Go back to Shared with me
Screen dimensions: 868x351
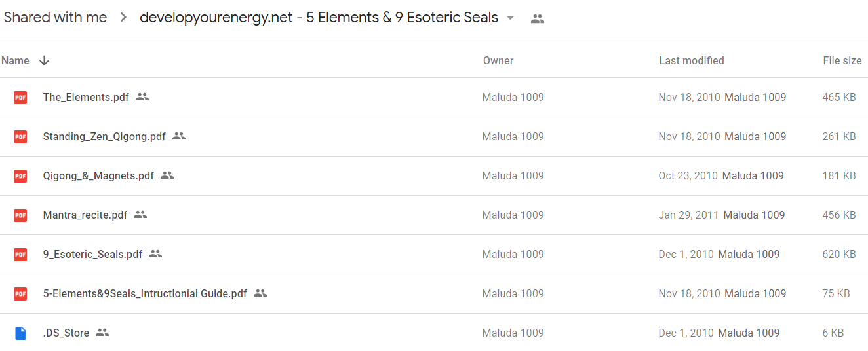point(55,18)
